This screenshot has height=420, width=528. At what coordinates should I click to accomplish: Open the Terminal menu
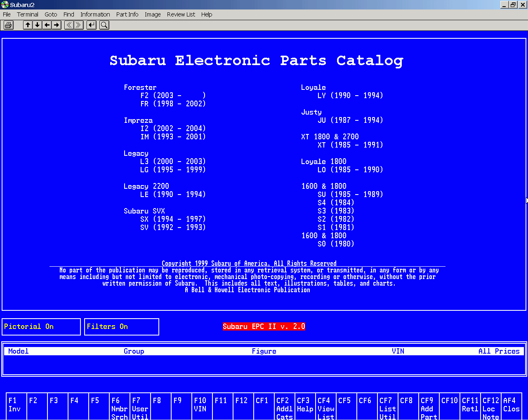coord(28,14)
